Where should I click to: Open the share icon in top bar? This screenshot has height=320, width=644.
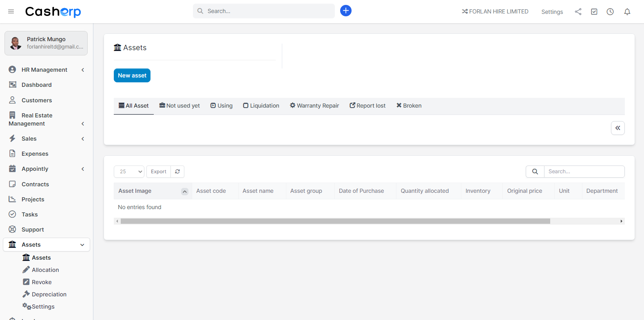578,12
